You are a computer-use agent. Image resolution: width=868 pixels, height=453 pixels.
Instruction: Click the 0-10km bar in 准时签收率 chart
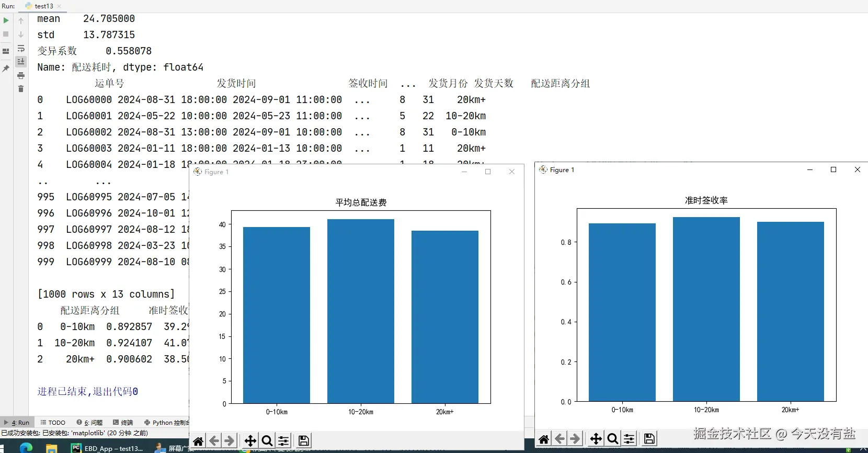tap(622, 312)
